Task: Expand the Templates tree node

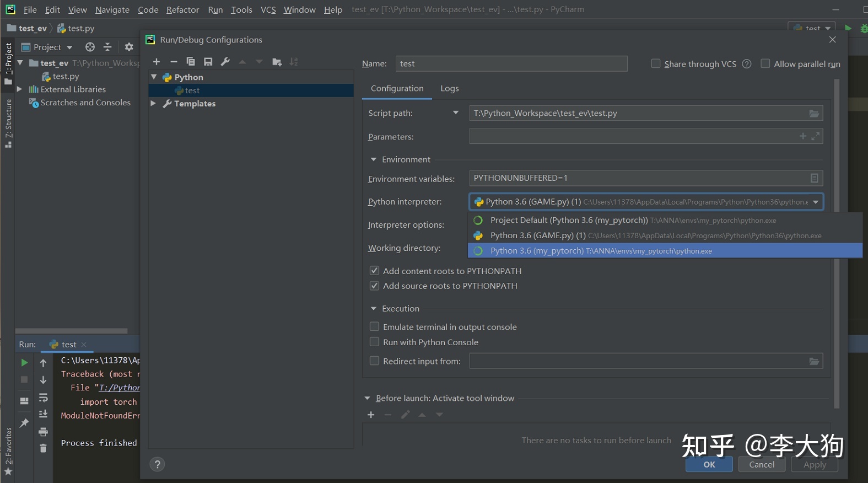Action: (x=153, y=103)
